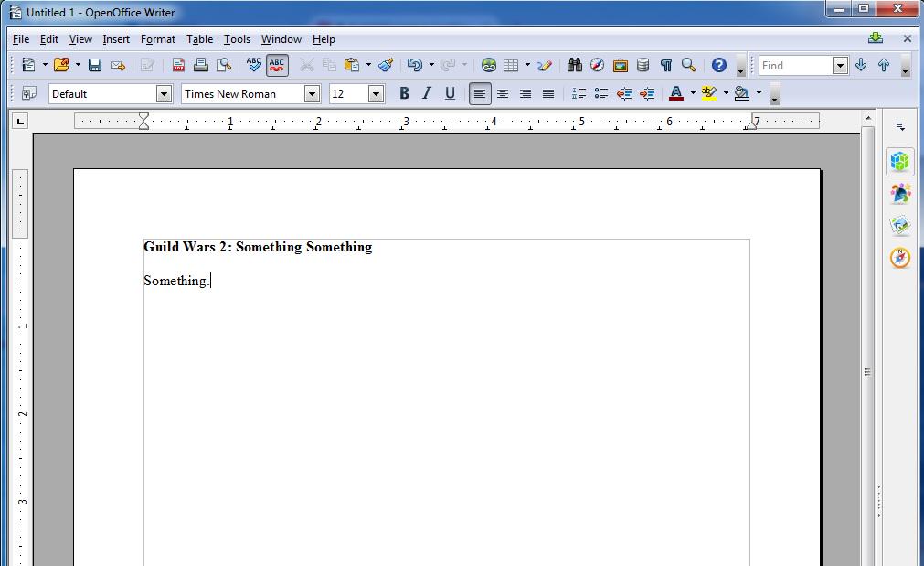Click the Paste clipboard icon
This screenshot has width=924, height=566.
coord(352,65)
